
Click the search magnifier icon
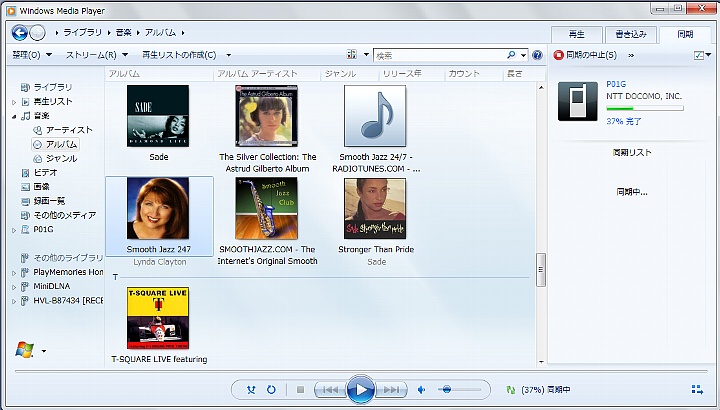511,55
